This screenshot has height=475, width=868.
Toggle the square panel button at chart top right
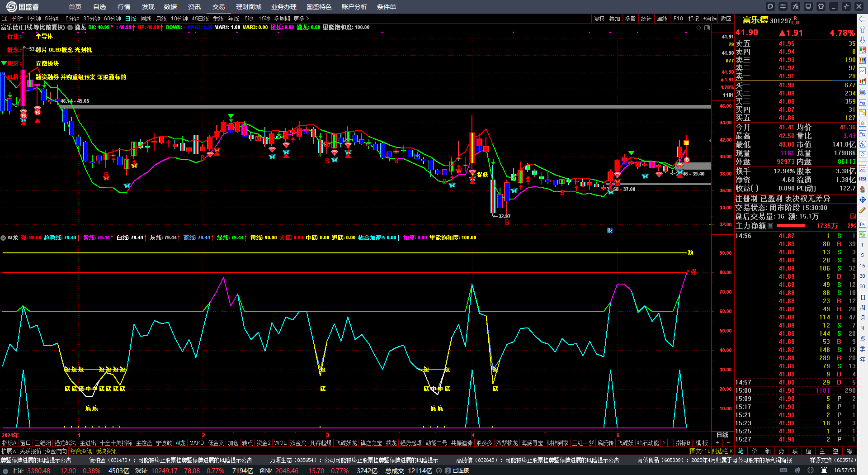pos(707,28)
